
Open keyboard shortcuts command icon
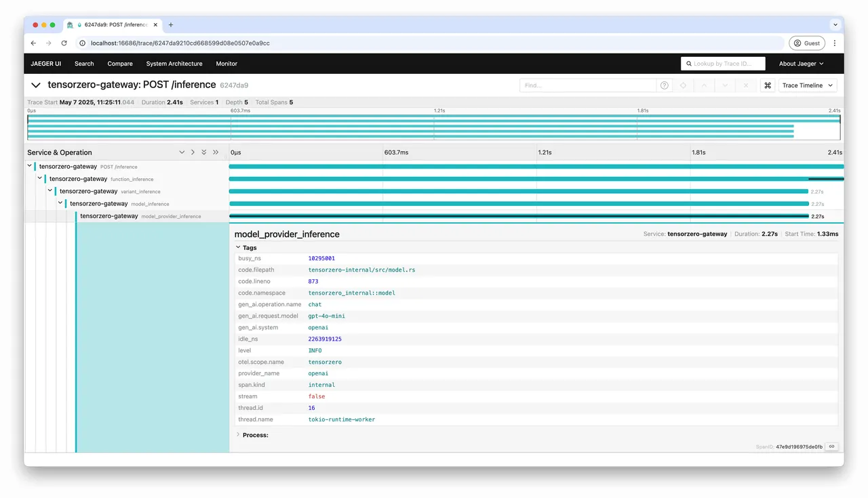click(x=768, y=85)
